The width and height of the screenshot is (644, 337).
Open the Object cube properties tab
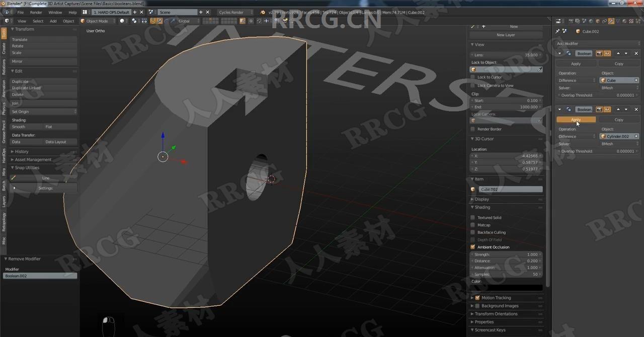click(x=598, y=21)
